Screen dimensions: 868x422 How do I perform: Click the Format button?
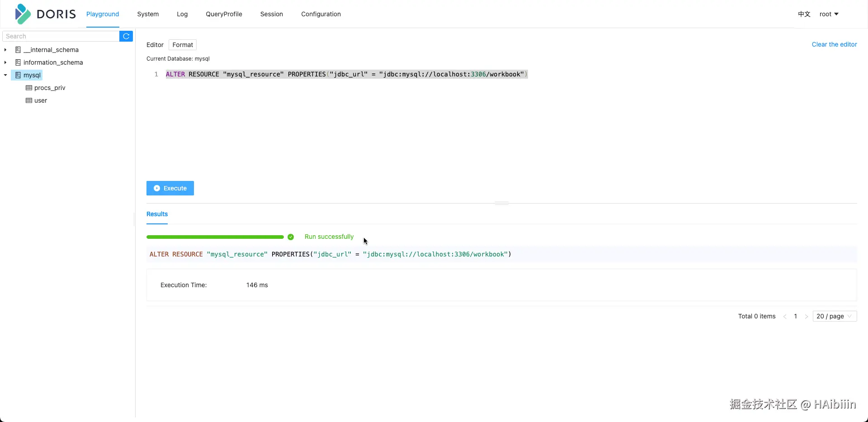183,45
